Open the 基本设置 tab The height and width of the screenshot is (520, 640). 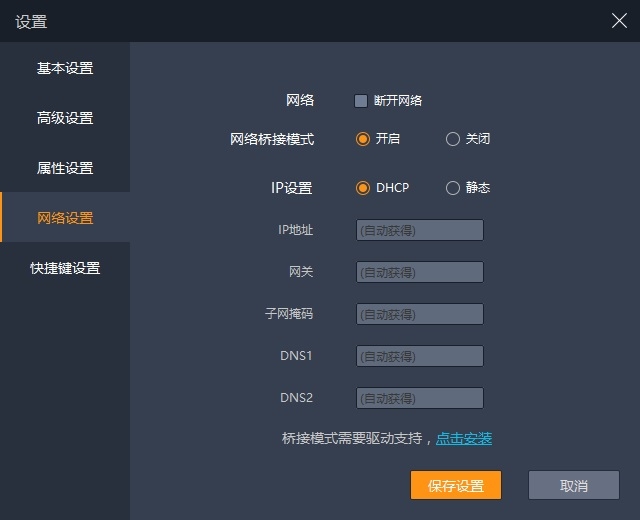(65, 68)
